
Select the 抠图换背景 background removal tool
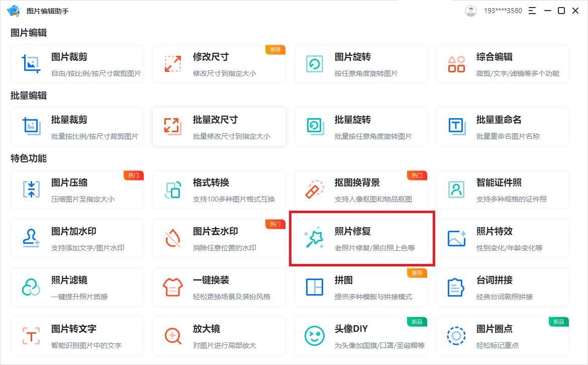pyautogui.click(x=361, y=189)
